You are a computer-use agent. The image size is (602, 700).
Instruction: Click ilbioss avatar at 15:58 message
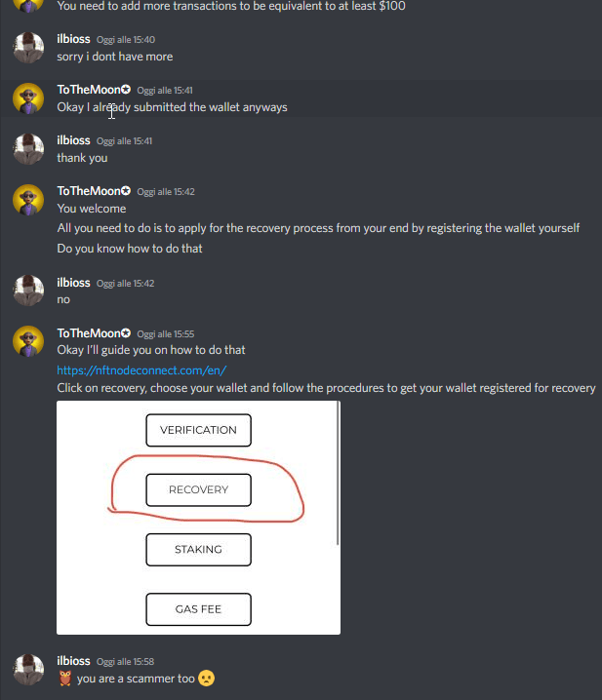click(28, 669)
